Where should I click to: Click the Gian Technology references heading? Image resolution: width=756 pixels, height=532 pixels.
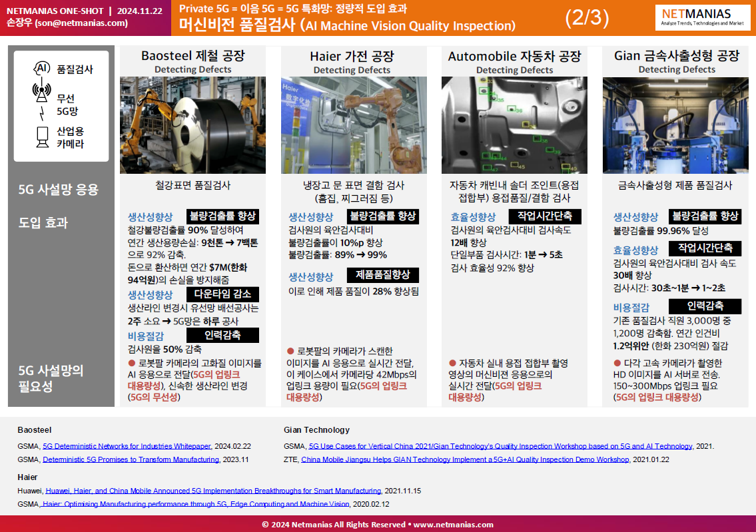click(x=317, y=430)
